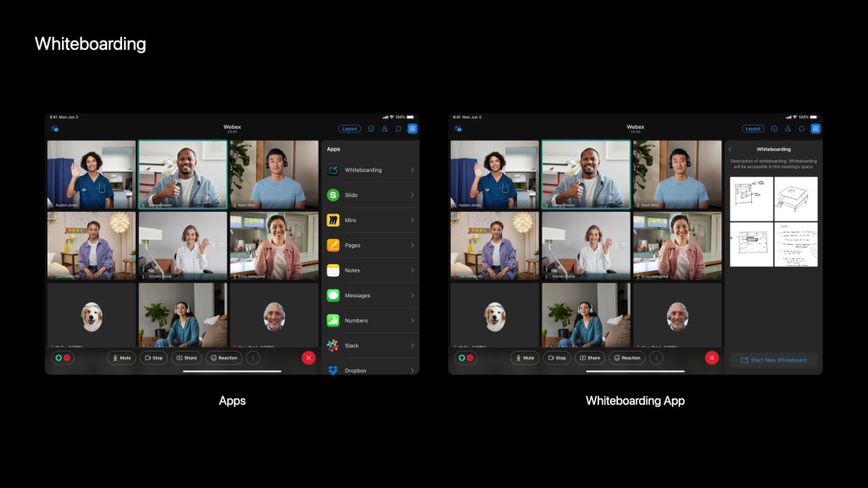The height and width of the screenshot is (488, 868).
Task: Tap the yellow Miro app icon
Action: (333, 220)
